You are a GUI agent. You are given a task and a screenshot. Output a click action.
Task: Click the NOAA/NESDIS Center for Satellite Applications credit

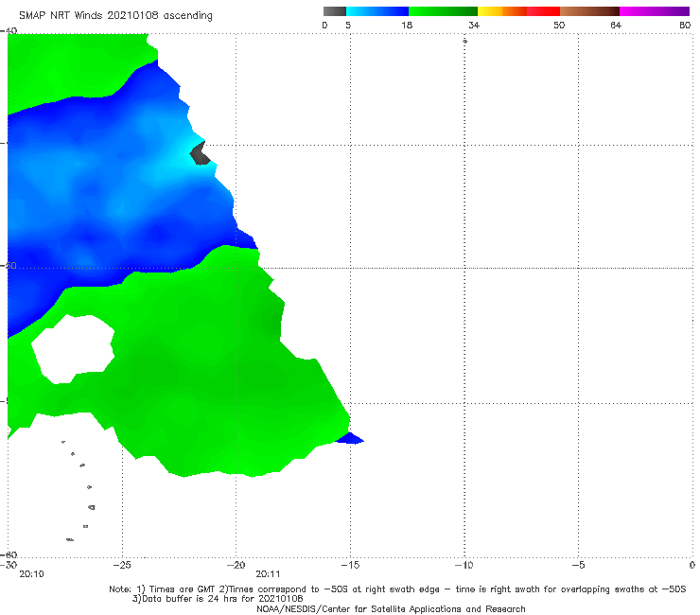(x=391, y=608)
